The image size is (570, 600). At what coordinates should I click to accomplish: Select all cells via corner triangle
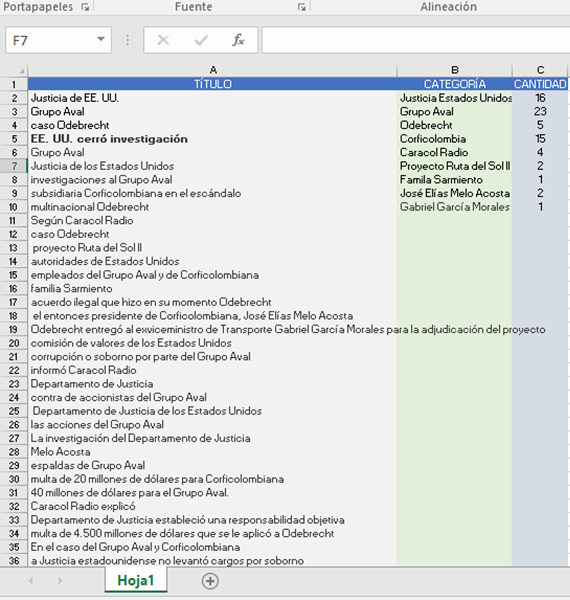pos(22,71)
